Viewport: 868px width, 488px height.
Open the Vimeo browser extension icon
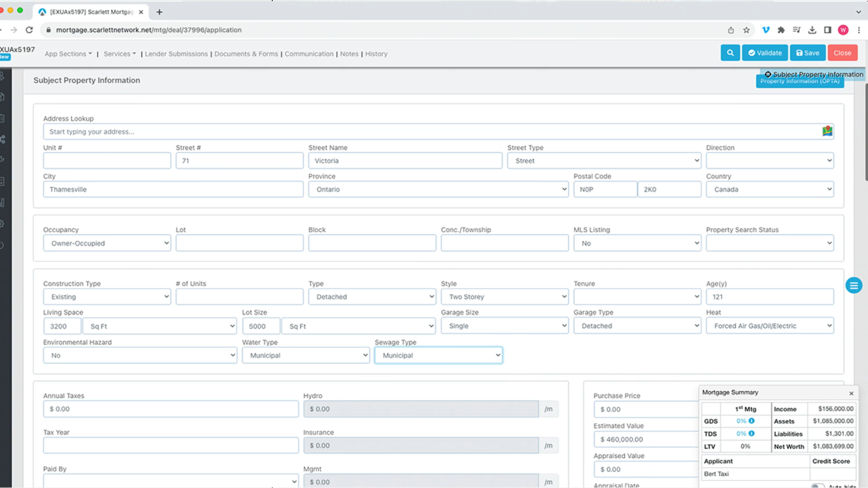point(765,30)
